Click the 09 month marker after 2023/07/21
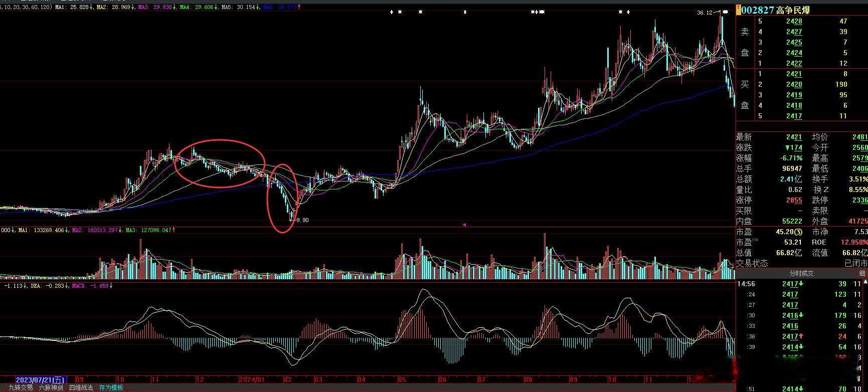This screenshot has height=392, width=868. click(x=79, y=379)
